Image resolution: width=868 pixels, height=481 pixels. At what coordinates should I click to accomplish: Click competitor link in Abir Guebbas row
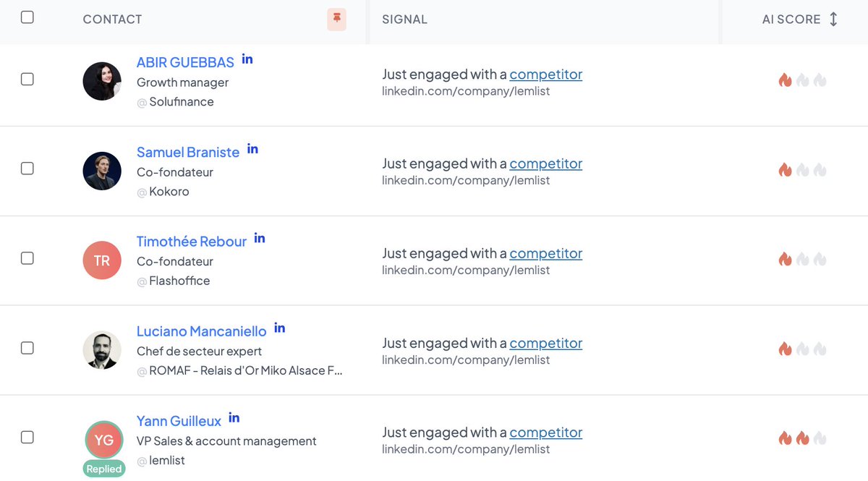546,74
